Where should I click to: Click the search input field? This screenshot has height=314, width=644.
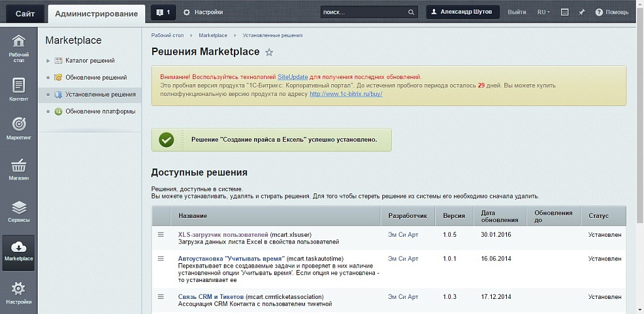coord(364,12)
